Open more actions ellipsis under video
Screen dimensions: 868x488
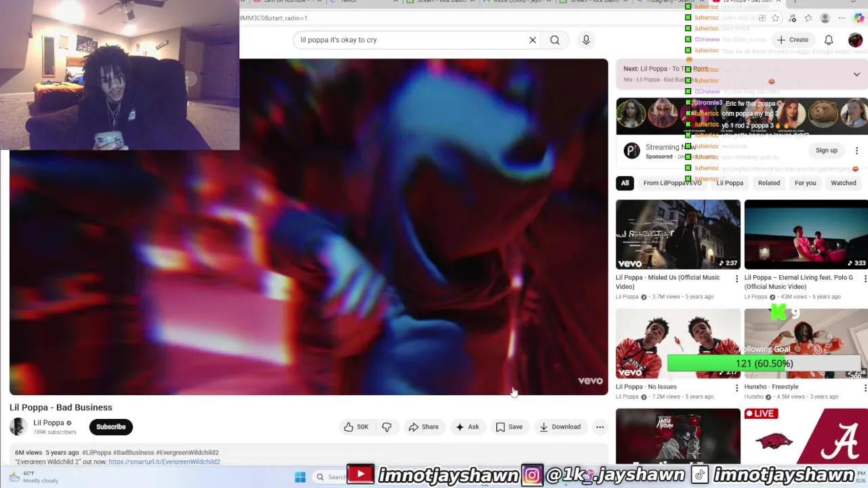click(x=599, y=427)
